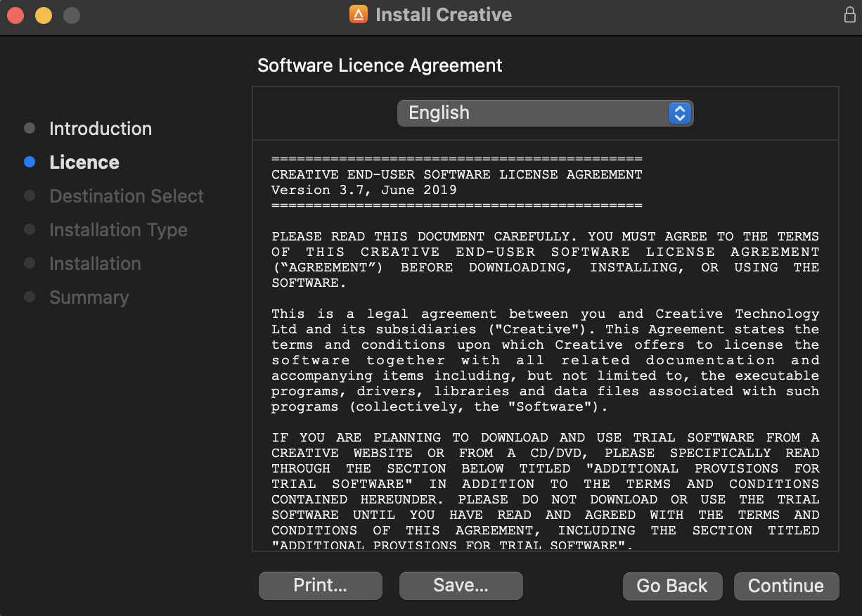Minimize the installer with the yellow button

click(44, 15)
